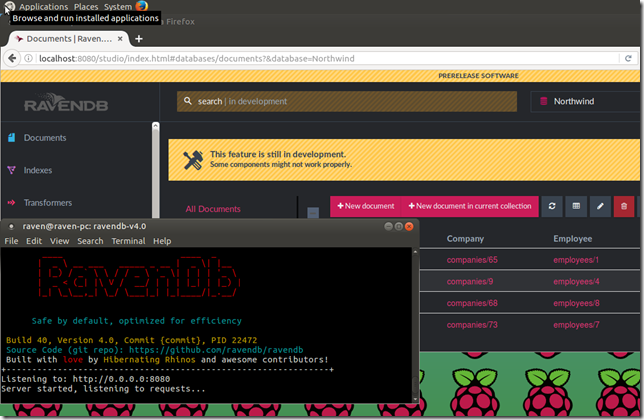Open Transformers in the sidebar

coord(48,203)
